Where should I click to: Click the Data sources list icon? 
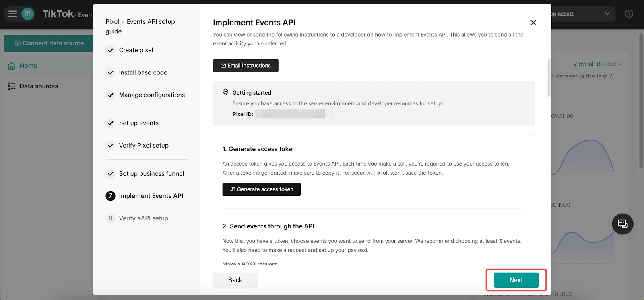tap(12, 86)
